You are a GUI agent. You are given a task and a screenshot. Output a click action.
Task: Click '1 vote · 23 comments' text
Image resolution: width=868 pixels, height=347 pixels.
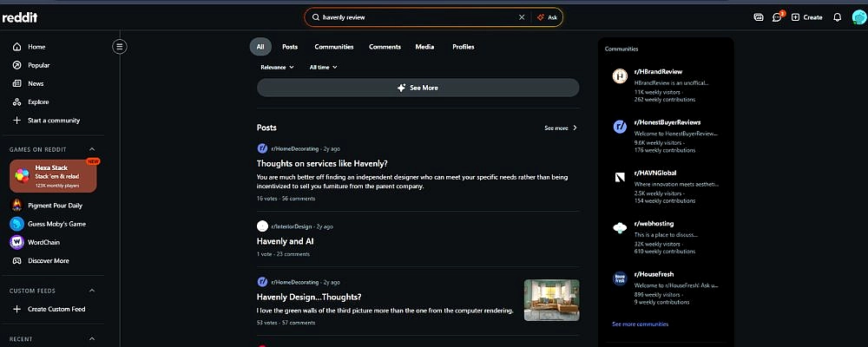283,254
